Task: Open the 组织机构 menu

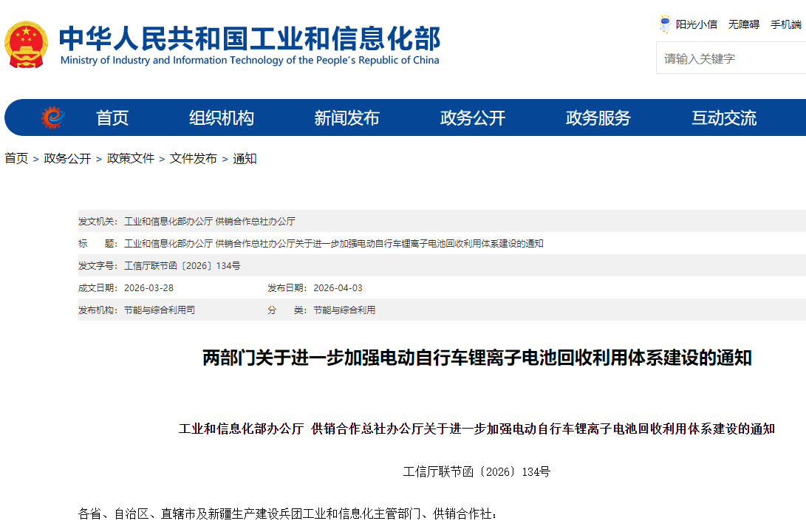Action: [221, 118]
